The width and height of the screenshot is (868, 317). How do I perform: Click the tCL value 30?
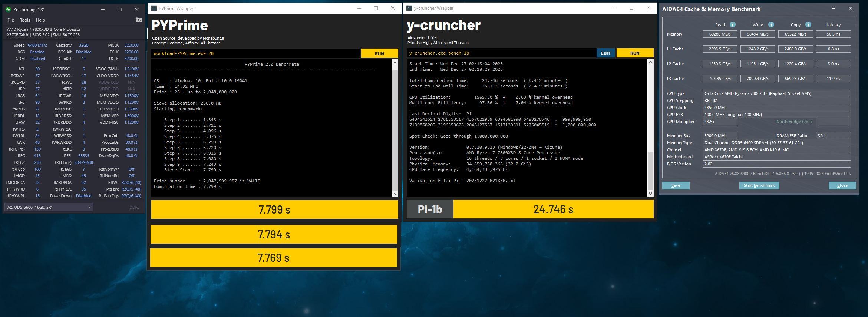point(37,69)
